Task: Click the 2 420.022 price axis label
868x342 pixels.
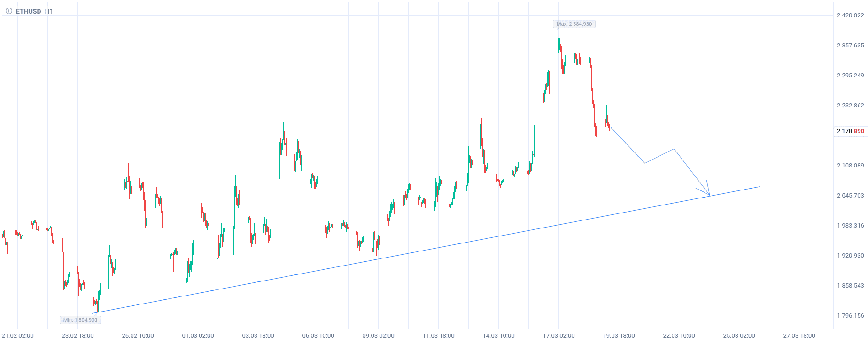Action: 850,15
